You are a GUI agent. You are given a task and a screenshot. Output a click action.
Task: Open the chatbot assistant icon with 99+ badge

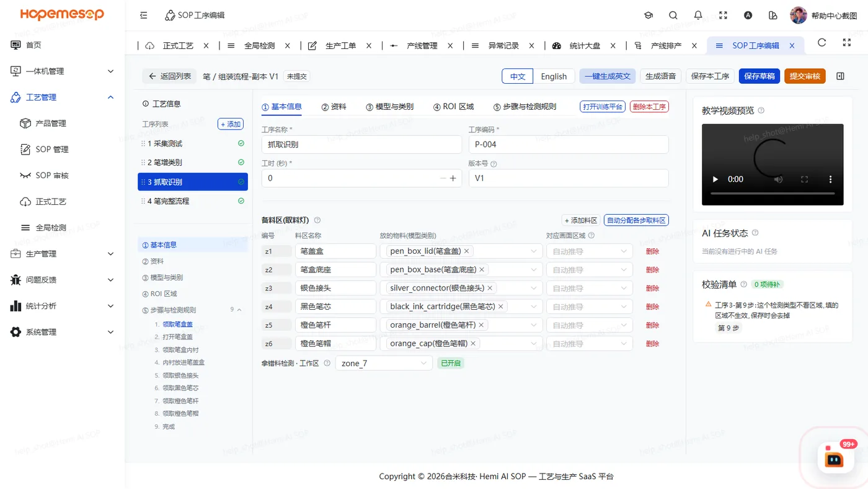[x=835, y=459]
